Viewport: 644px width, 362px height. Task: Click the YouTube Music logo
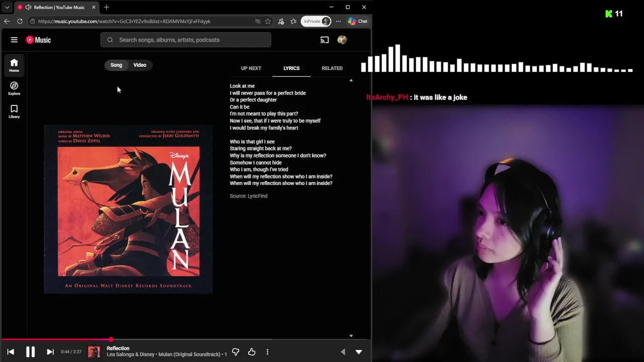(x=38, y=40)
